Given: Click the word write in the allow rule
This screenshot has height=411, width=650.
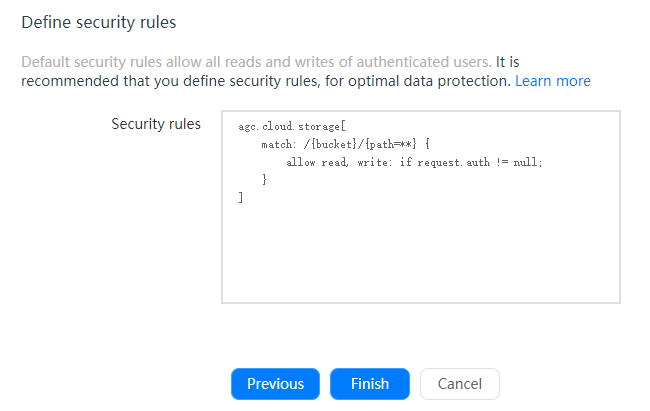Looking at the screenshot, I should tap(369, 163).
